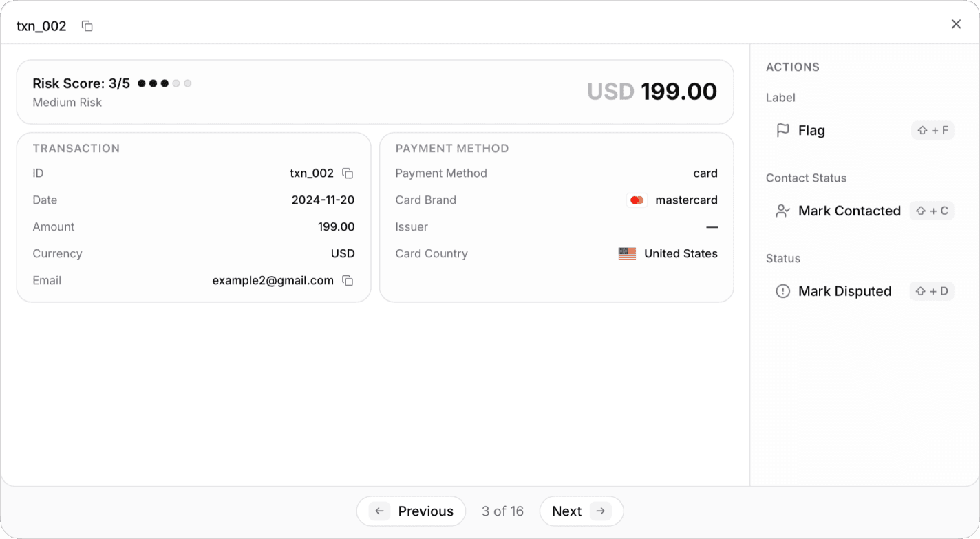Click the alert icon beside Mark Disputed
980x539 pixels.
click(x=782, y=290)
